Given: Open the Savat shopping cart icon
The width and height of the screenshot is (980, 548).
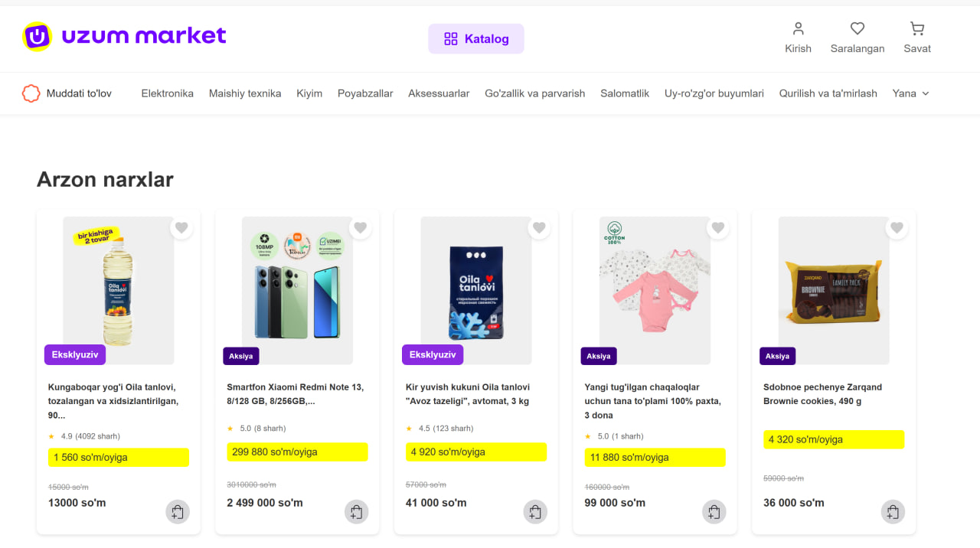Looking at the screenshot, I should 916,29.
